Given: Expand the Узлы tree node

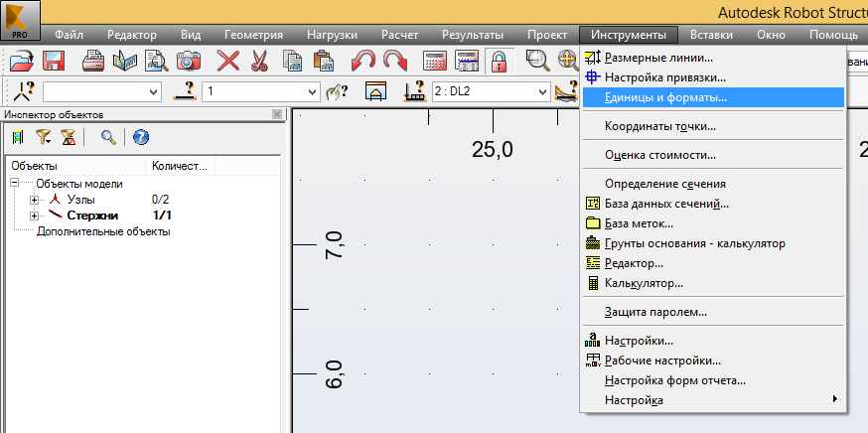Looking at the screenshot, I should click(35, 200).
